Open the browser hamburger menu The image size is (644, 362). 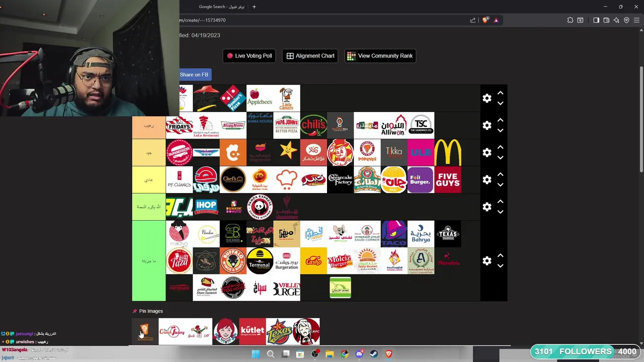pyautogui.click(x=636, y=20)
